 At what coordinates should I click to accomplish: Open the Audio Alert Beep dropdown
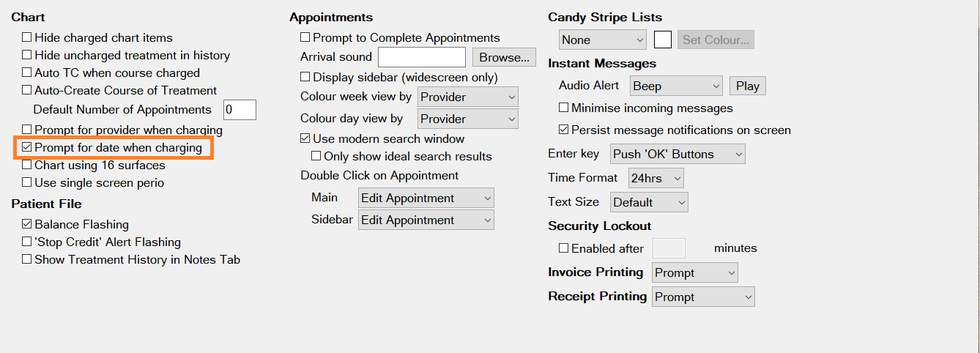676,86
